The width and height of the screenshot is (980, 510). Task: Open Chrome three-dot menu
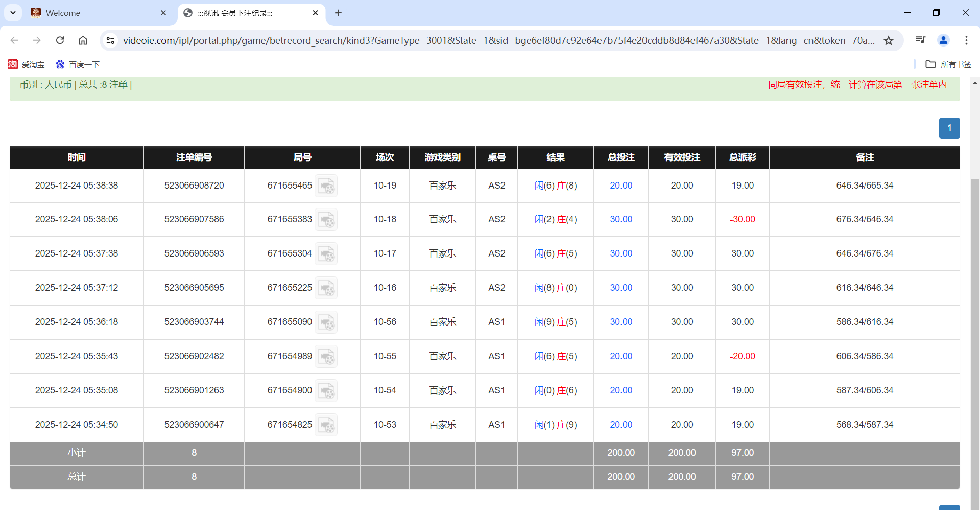(966, 40)
